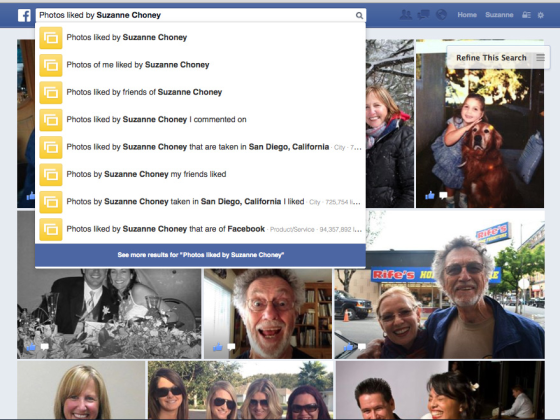The image size is (560, 420).
Task: Click the search magnifier icon
Action: coord(359,15)
